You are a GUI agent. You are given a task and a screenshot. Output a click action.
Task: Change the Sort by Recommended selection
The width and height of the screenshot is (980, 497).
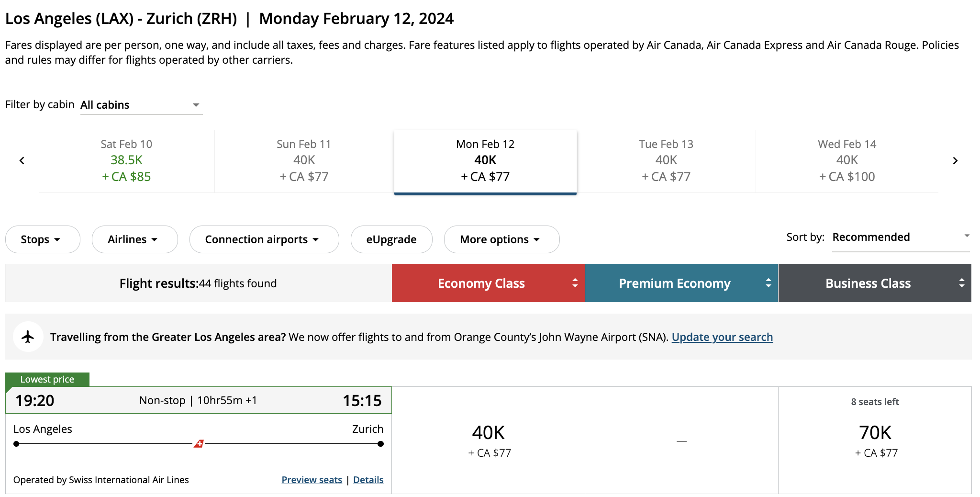[x=901, y=237]
